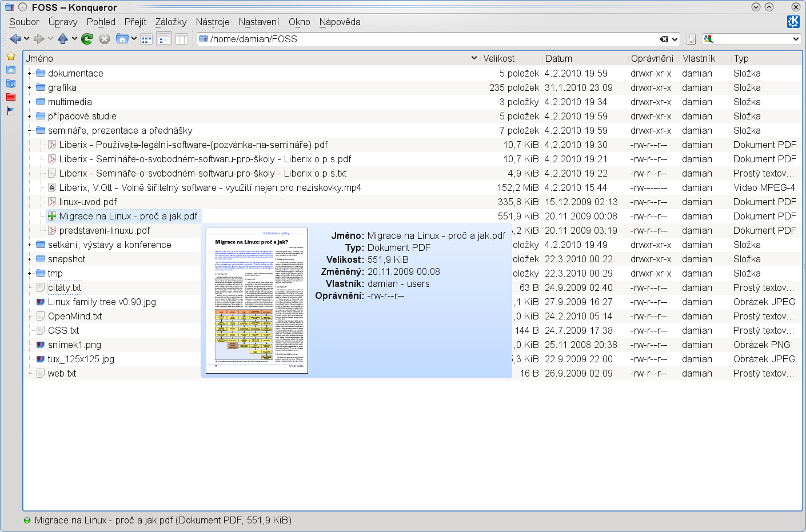Open home folder icon in sidebar
Screen dimensions: 806x532
pos(11,70)
